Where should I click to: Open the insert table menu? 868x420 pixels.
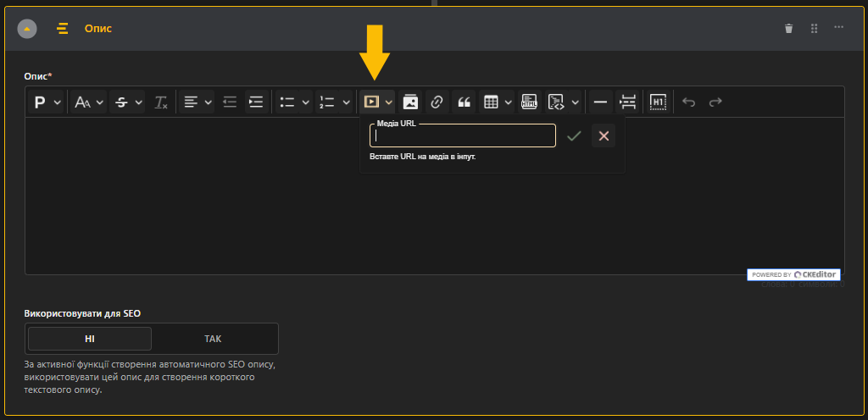click(497, 102)
